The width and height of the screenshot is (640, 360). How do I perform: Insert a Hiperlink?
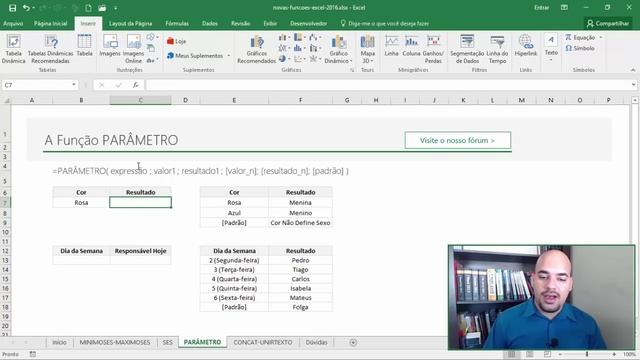click(526, 45)
